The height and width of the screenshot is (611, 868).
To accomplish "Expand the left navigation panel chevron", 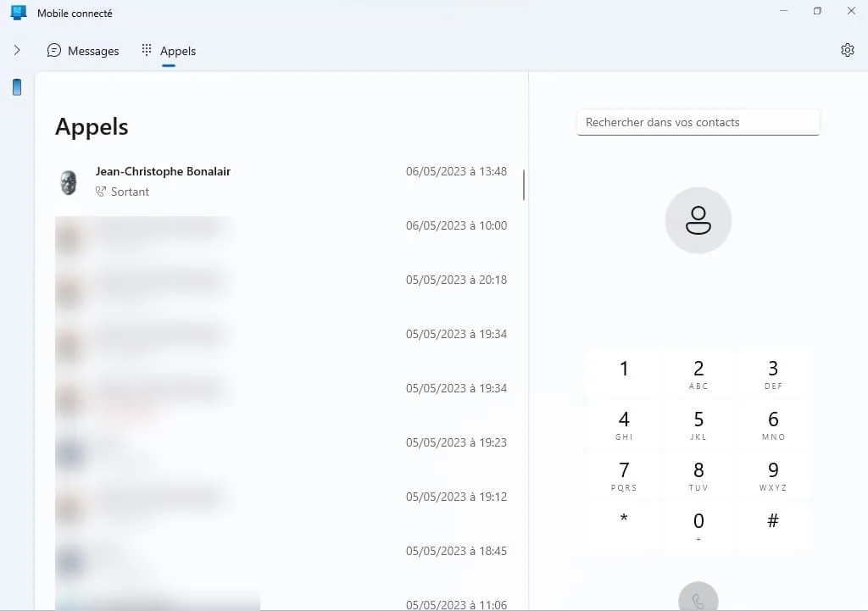I will tap(16, 50).
